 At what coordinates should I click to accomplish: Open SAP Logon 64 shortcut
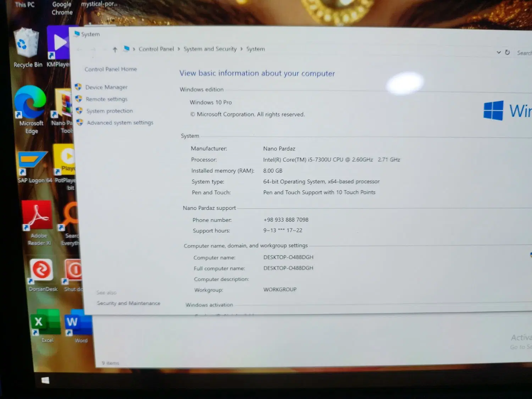pyautogui.click(x=33, y=167)
